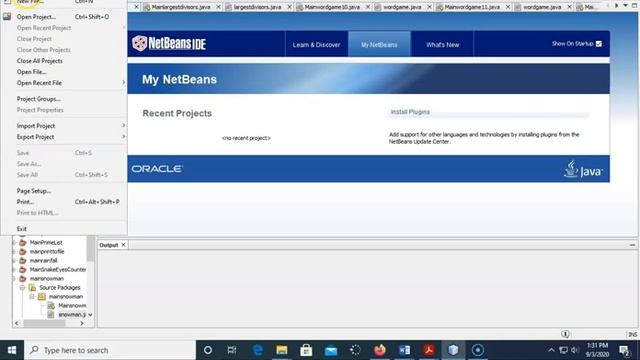Click Projects panel left scroll arrow

tap(16, 323)
